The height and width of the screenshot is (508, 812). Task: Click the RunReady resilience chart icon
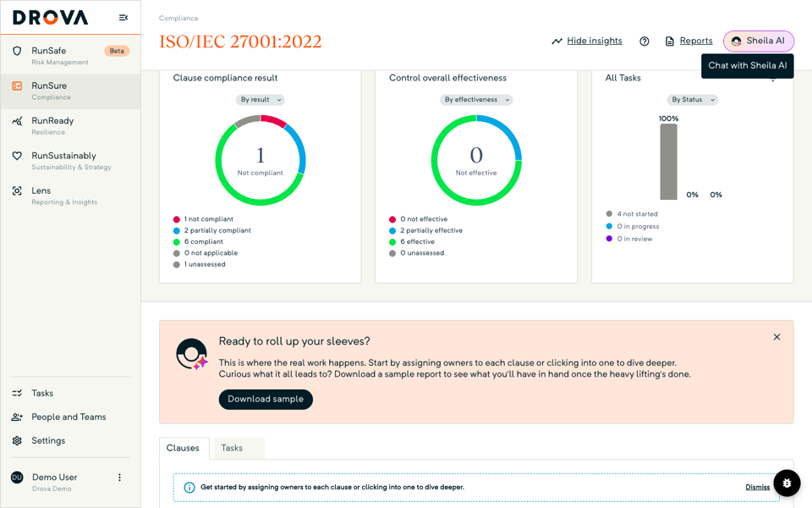click(17, 121)
